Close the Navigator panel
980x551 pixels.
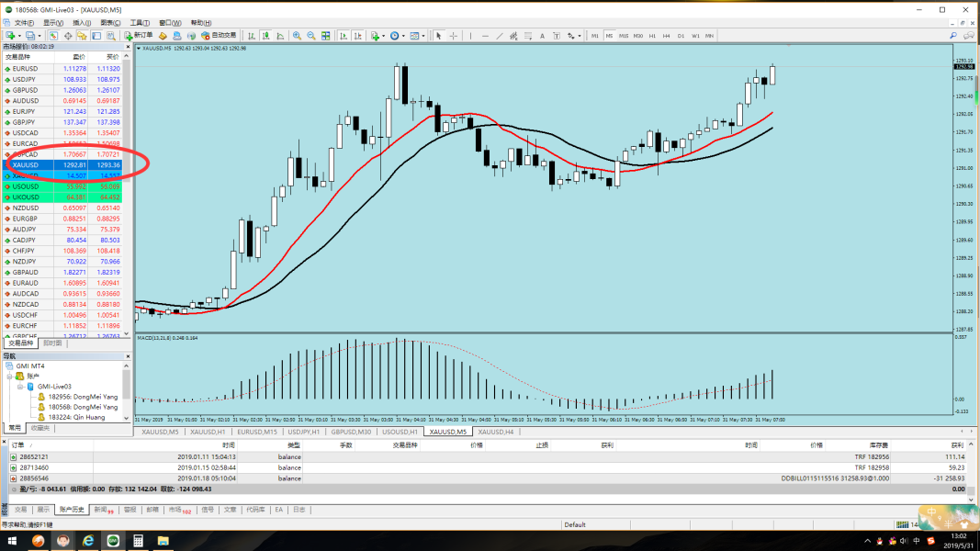click(128, 355)
